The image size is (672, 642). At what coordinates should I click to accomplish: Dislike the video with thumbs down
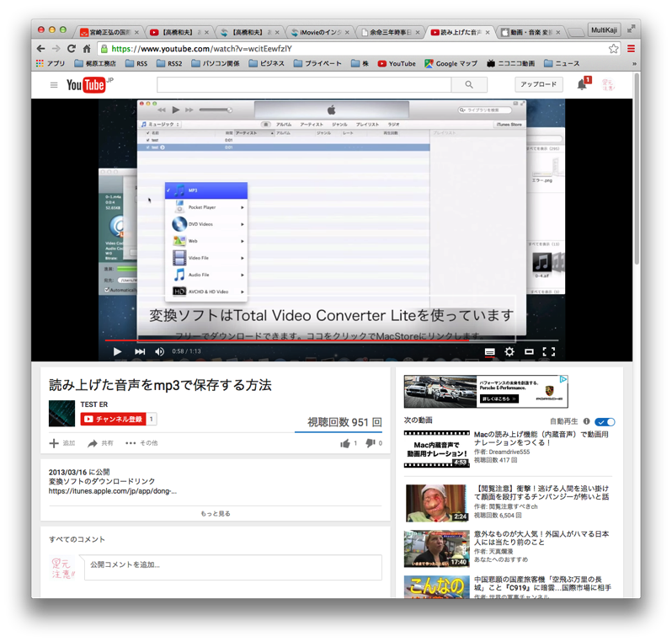[371, 443]
